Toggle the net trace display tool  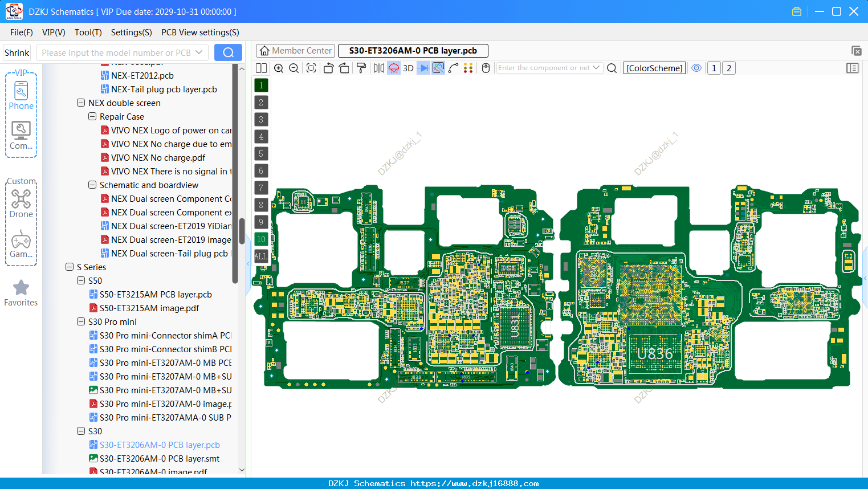coord(438,68)
